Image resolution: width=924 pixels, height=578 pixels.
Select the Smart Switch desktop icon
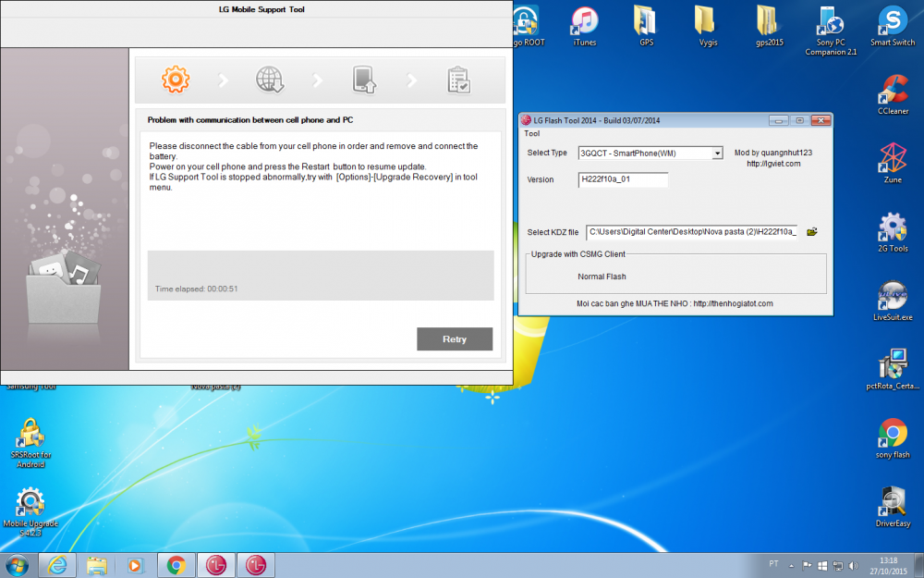[893, 26]
